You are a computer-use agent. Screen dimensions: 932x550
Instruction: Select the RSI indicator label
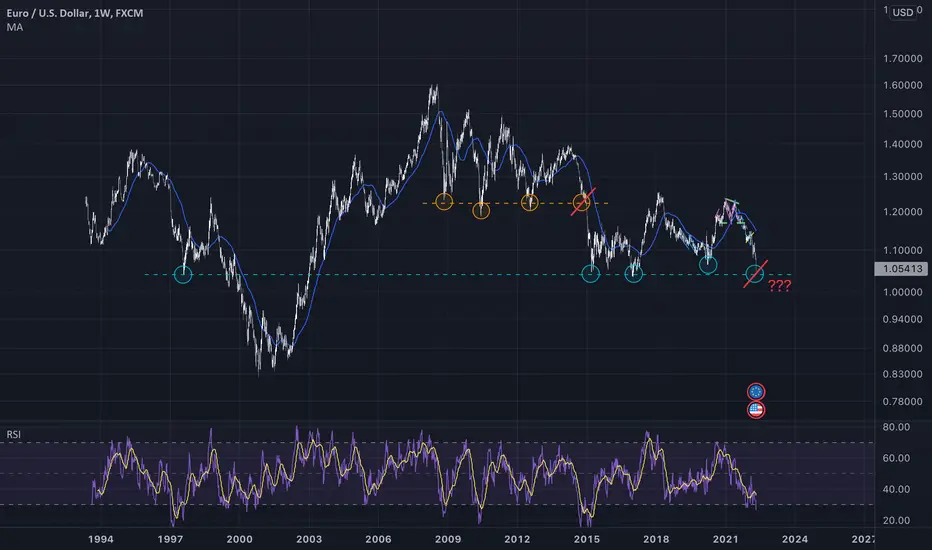pos(14,435)
